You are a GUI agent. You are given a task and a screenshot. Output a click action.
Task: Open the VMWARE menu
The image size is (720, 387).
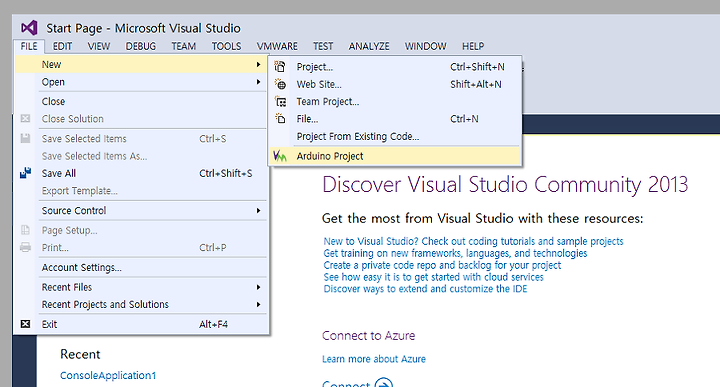click(277, 46)
